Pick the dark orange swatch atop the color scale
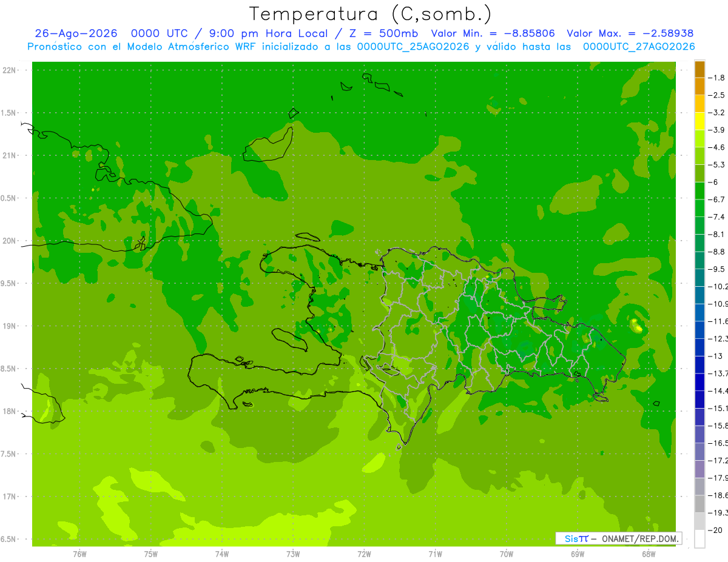The image size is (728, 562). 699,69
